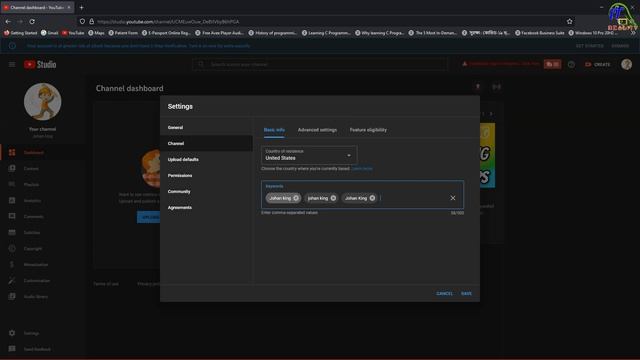
Task: Toggle the hamburger menu next to Studio logo
Action: (x=12, y=64)
